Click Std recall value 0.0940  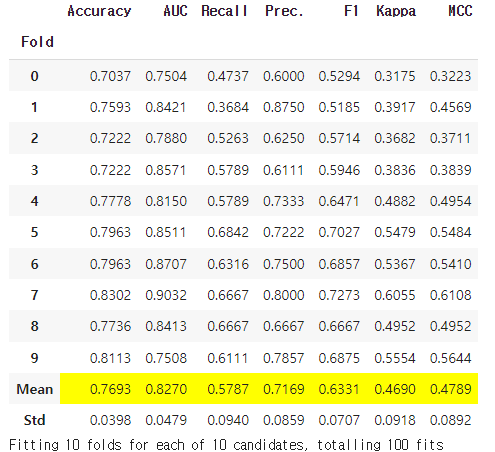(228, 420)
